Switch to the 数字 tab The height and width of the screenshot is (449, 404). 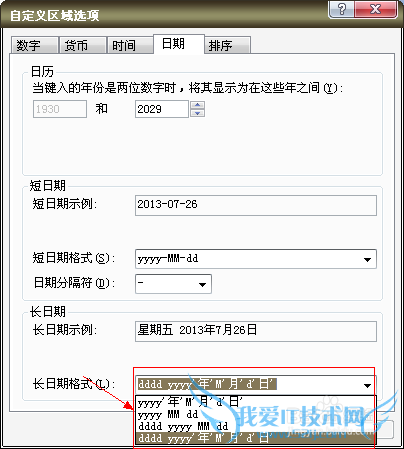(x=34, y=45)
